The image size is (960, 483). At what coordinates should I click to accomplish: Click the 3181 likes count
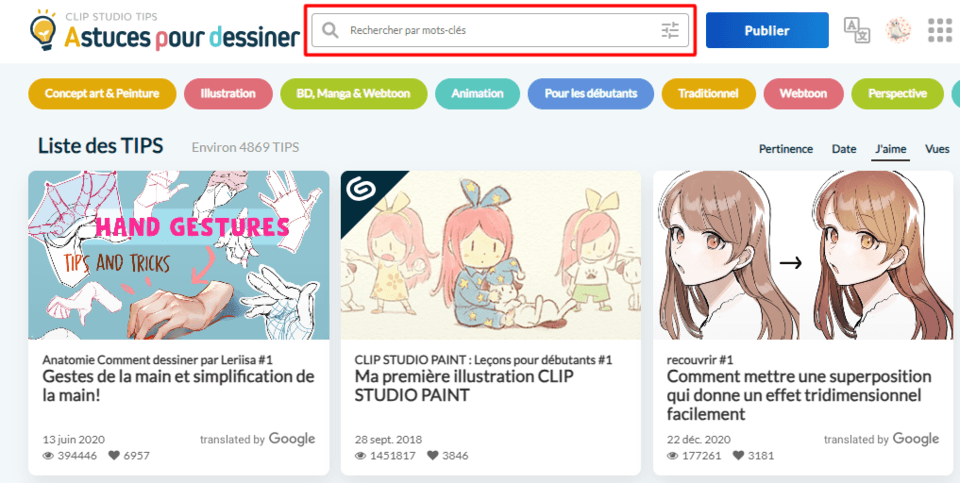tap(761, 455)
